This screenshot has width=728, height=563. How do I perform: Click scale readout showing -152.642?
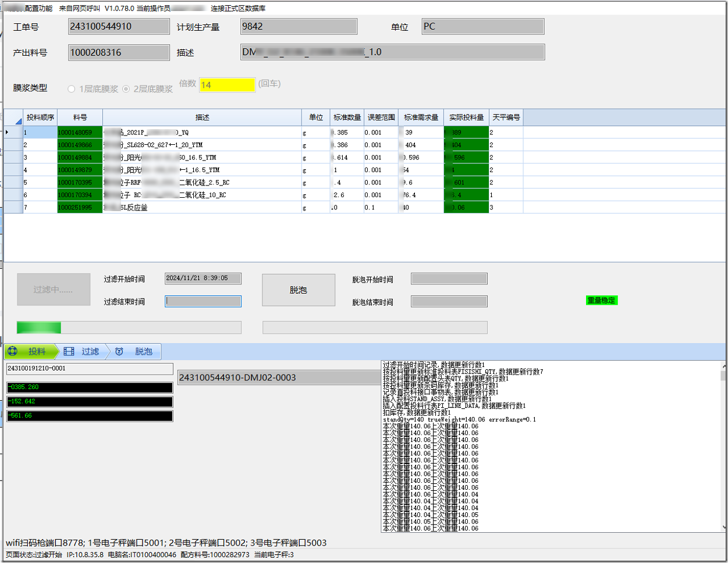(x=90, y=401)
